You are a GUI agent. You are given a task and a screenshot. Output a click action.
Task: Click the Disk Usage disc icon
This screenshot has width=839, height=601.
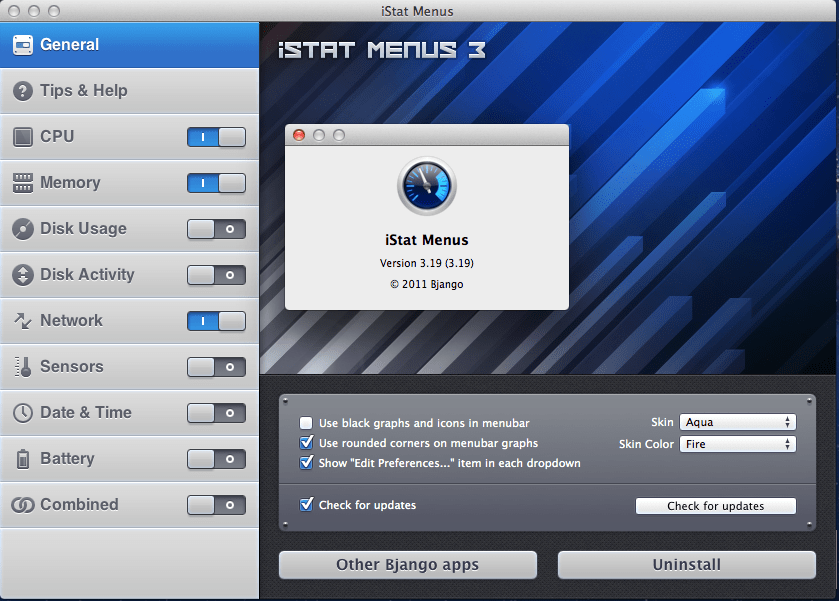coord(22,229)
